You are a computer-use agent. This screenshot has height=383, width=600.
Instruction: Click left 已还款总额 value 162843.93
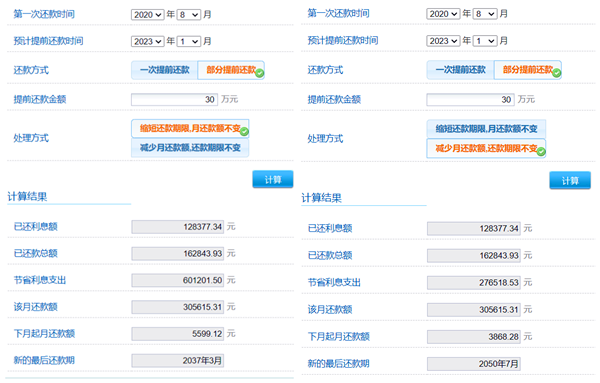click(x=178, y=254)
